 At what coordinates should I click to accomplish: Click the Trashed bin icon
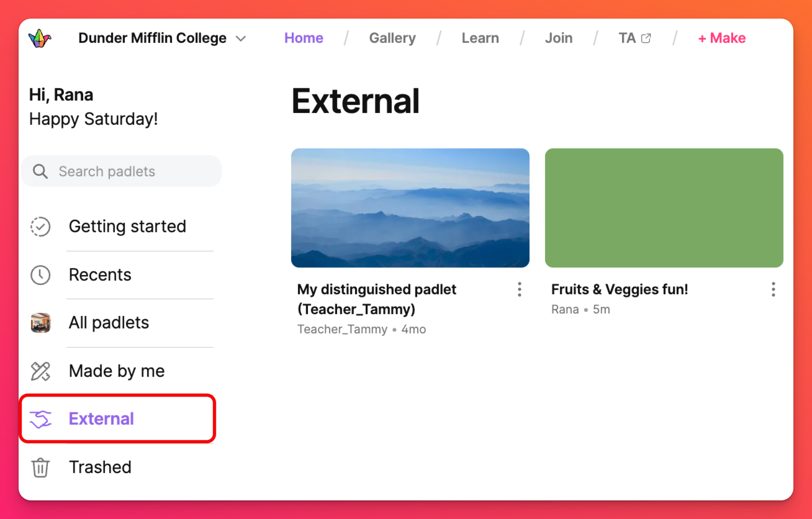click(40, 468)
